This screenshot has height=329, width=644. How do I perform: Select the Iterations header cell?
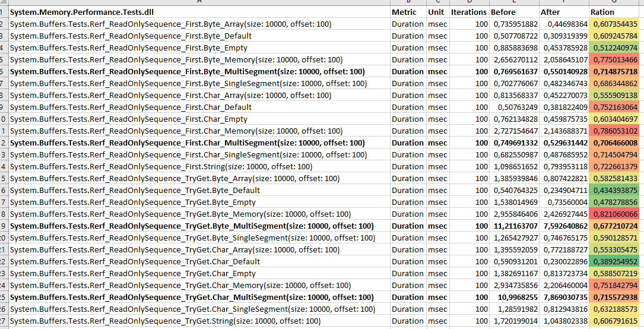(x=469, y=12)
